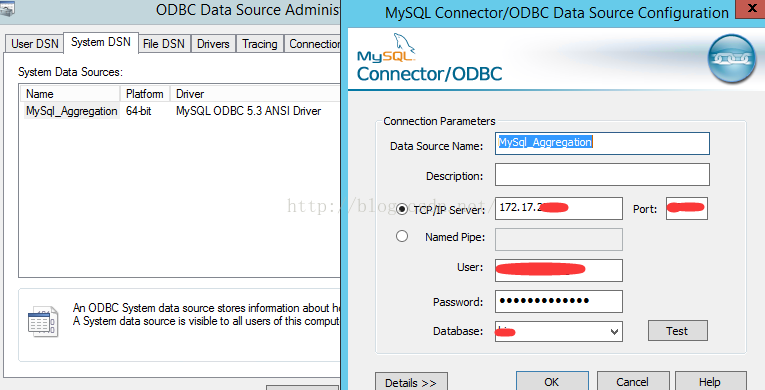Click the MySQL dolphin logo
765x390 pixels.
coord(386,48)
